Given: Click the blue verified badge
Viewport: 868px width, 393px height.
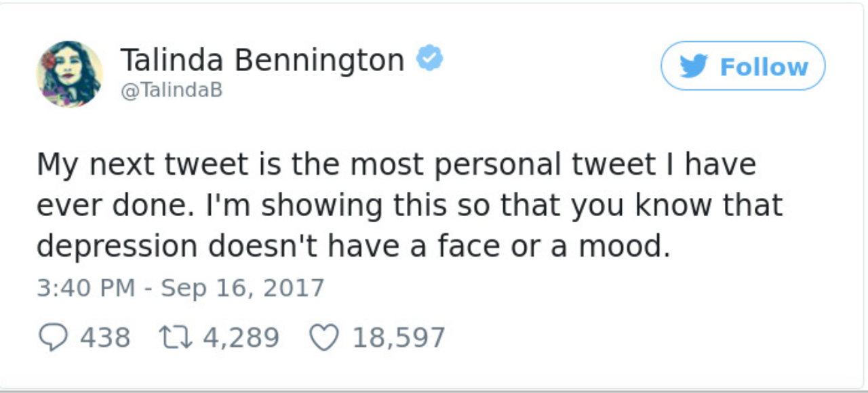Looking at the screenshot, I should click(x=429, y=60).
